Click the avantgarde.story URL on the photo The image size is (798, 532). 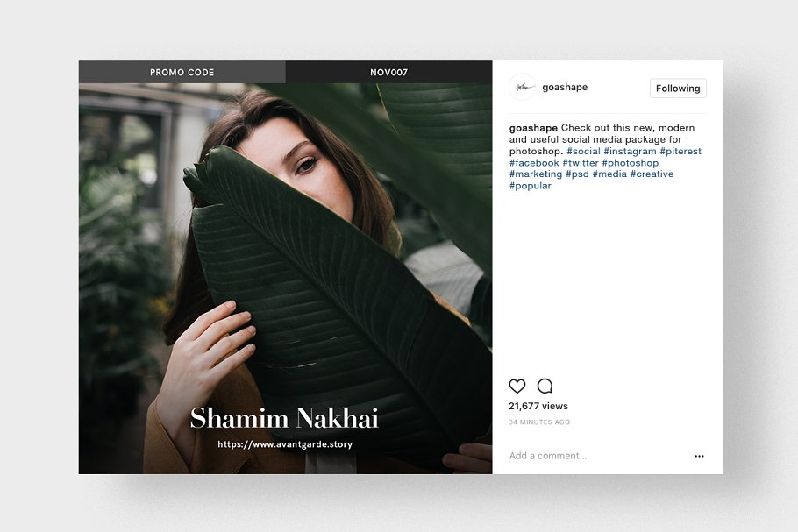coord(285,444)
